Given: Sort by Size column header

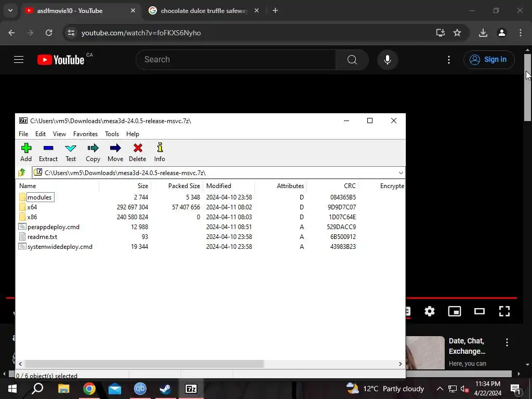Looking at the screenshot, I should point(125,186).
